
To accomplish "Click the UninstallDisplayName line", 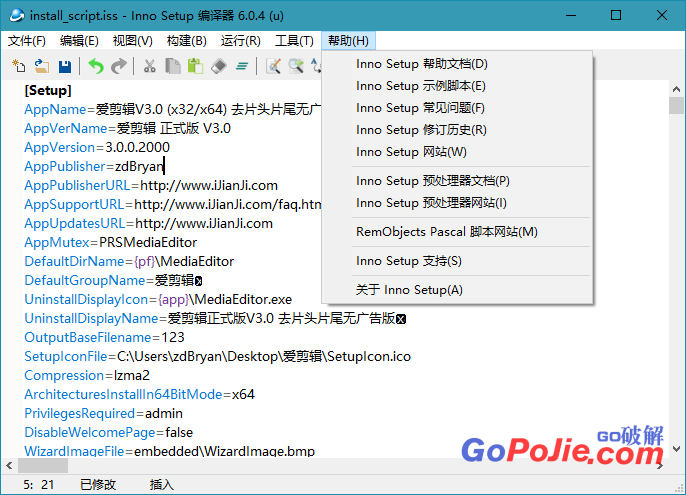I will point(215,319).
